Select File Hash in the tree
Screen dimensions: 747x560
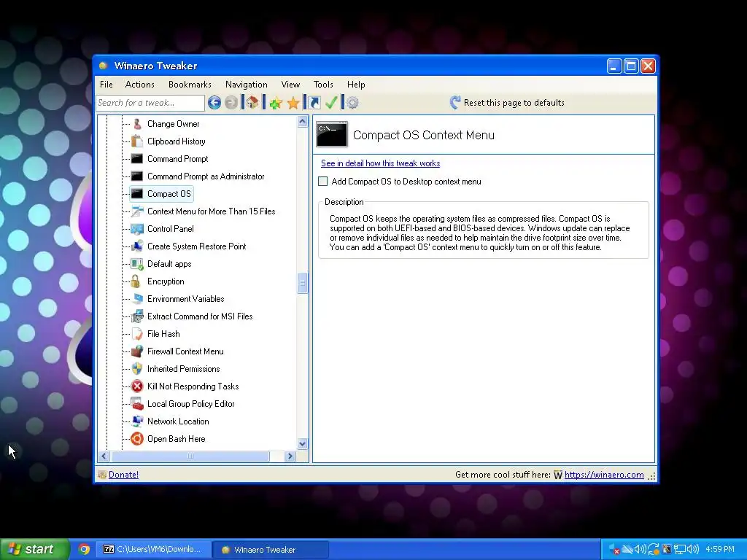pos(163,334)
